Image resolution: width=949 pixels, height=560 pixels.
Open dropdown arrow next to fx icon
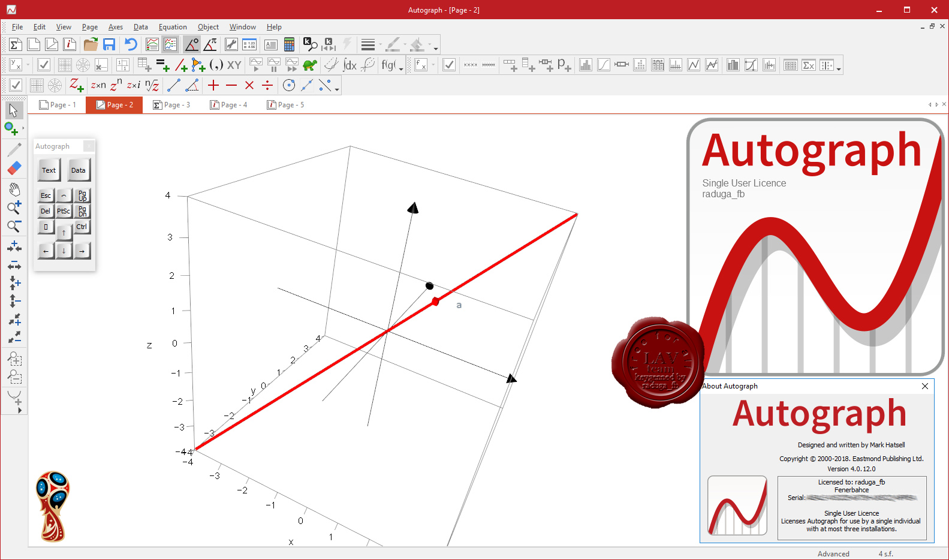(x=433, y=65)
